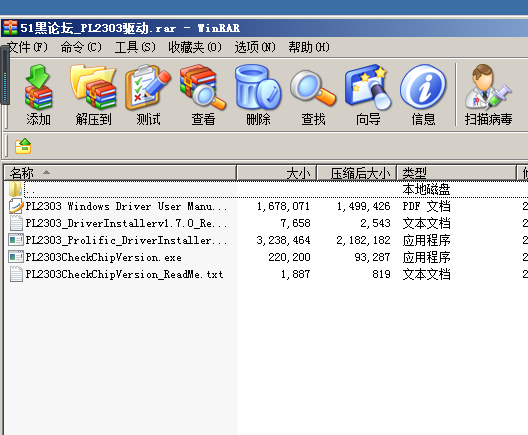528x435 pixels.
Task: Start 扫描病毒 (Virus Scan)
Action: (488, 94)
